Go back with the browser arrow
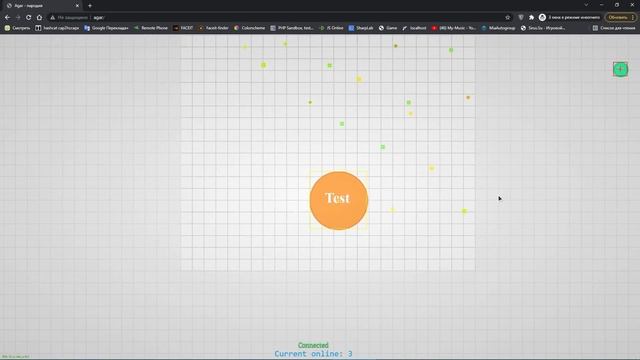This screenshot has width=640, height=360. coord(7,18)
